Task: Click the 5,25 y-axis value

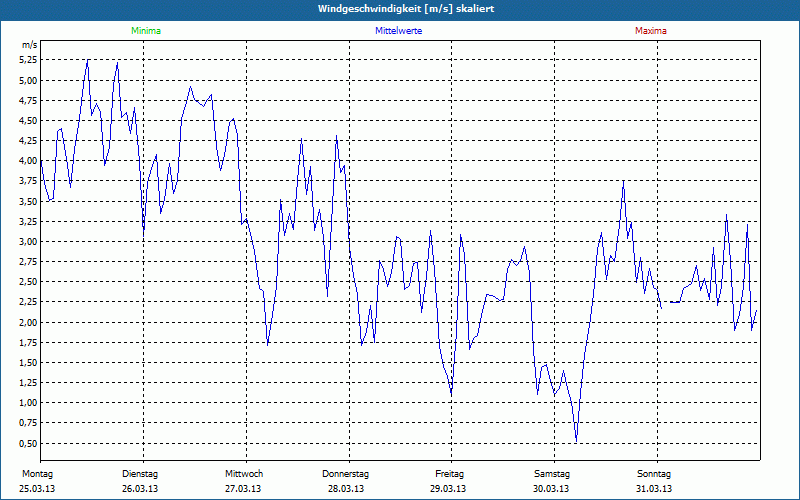Action: coord(30,60)
